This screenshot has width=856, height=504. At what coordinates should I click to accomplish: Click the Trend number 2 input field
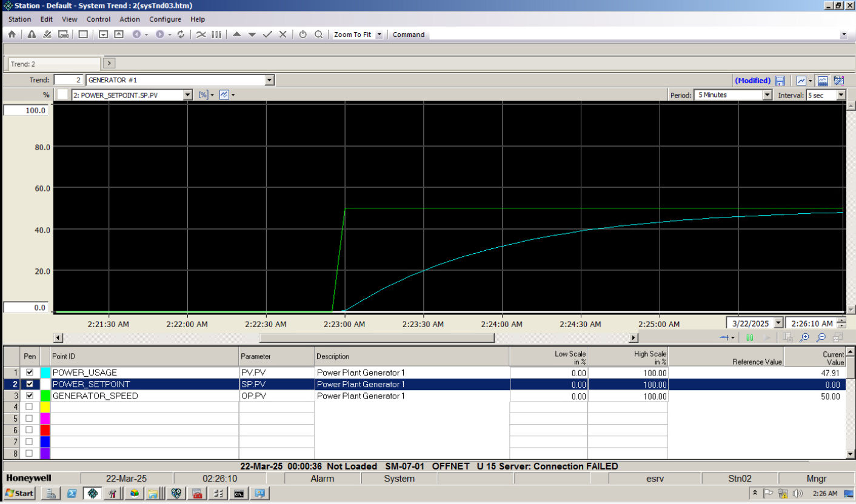coord(69,80)
